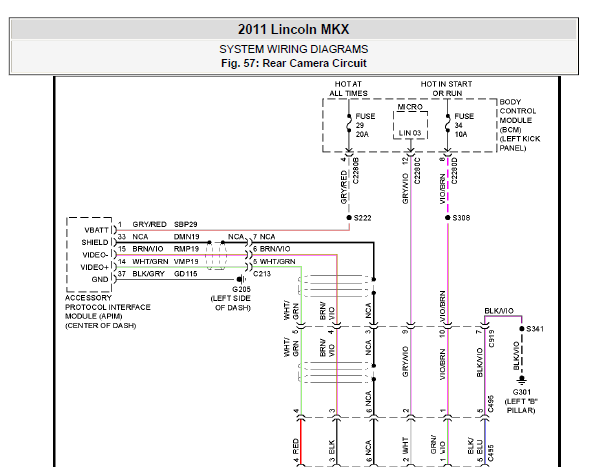Image resolution: width=600 pixels, height=467 pixels.
Task: Click connector label "C455"
Action: click(x=492, y=453)
